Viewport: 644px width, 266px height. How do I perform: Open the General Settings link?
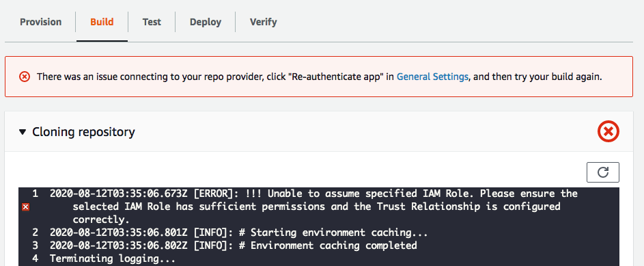tap(432, 77)
